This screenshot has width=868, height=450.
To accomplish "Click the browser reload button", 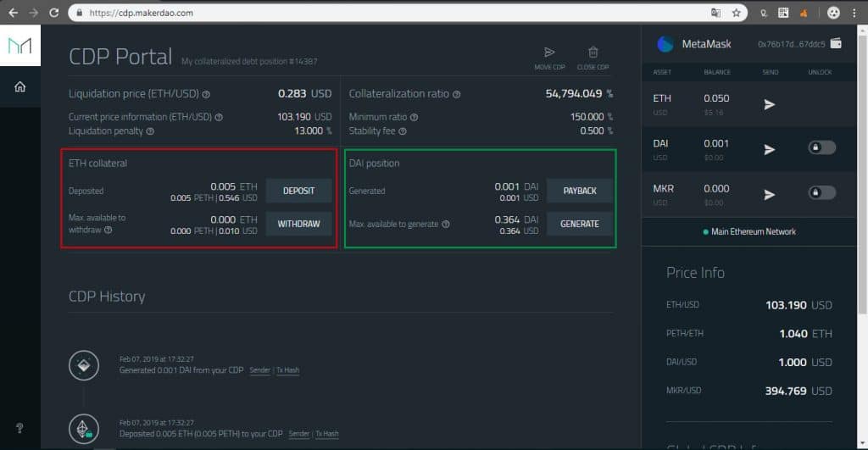I will pyautogui.click(x=54, y=13).
